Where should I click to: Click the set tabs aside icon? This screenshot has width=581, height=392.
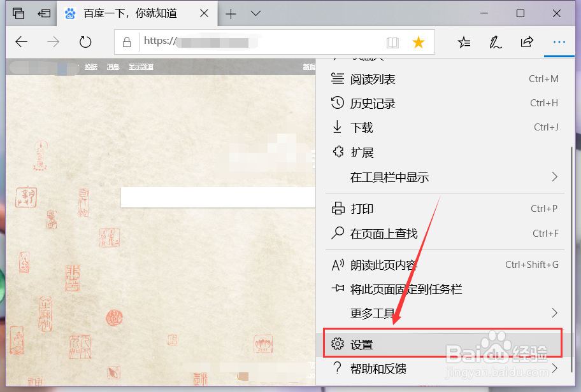pyautogui.click(x=44, y=14)
